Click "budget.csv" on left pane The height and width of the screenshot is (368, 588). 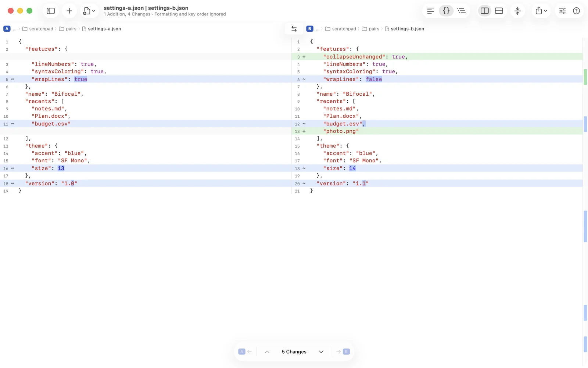coord(51,124)
